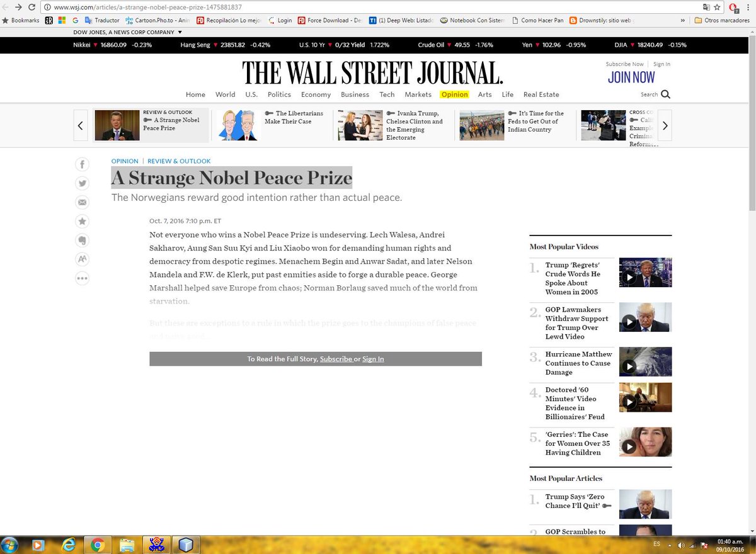Show previous stories in carousel

(80, 125)
